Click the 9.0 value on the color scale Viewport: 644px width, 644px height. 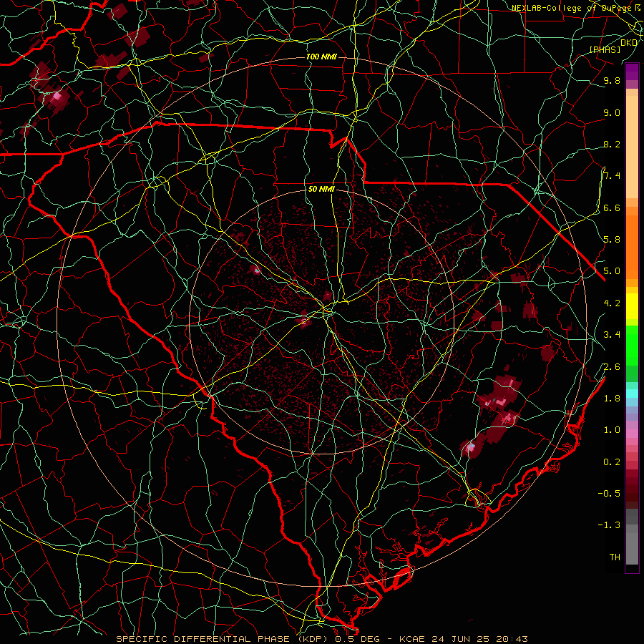(x=612, y=112)
